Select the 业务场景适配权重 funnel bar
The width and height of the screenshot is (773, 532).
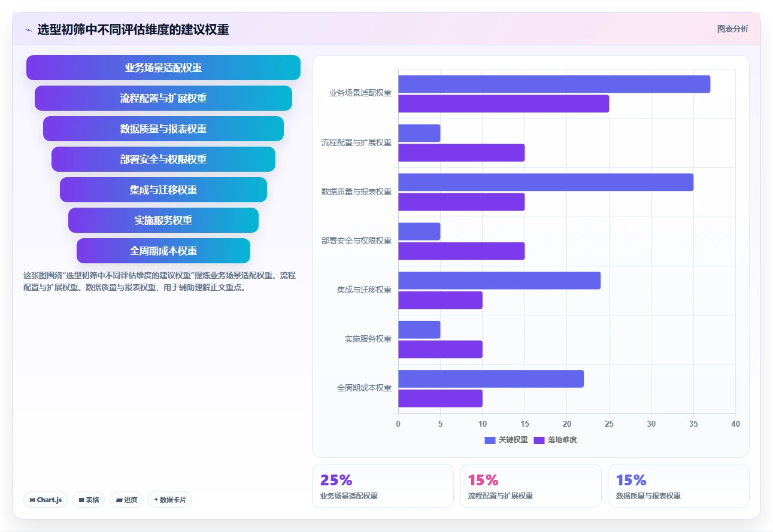(163, 68)
